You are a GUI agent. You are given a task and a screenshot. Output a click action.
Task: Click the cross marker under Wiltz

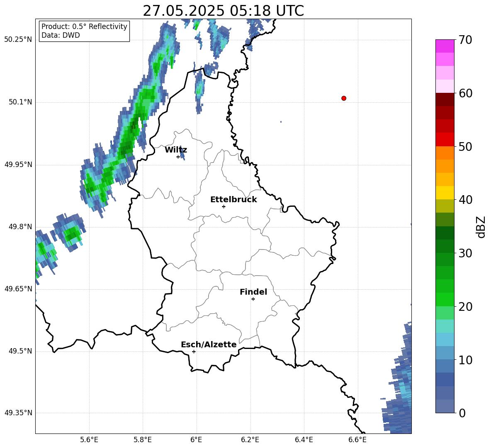(178, 157)
